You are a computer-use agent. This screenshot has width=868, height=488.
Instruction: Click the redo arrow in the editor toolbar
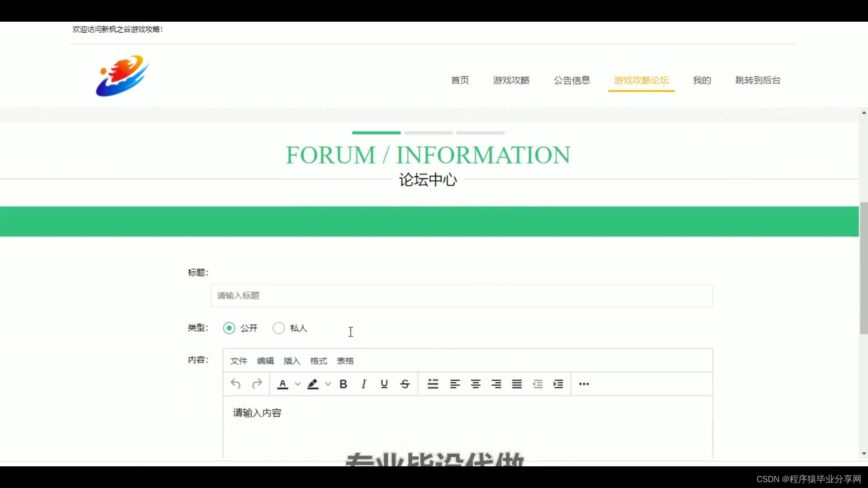(257, 384)
